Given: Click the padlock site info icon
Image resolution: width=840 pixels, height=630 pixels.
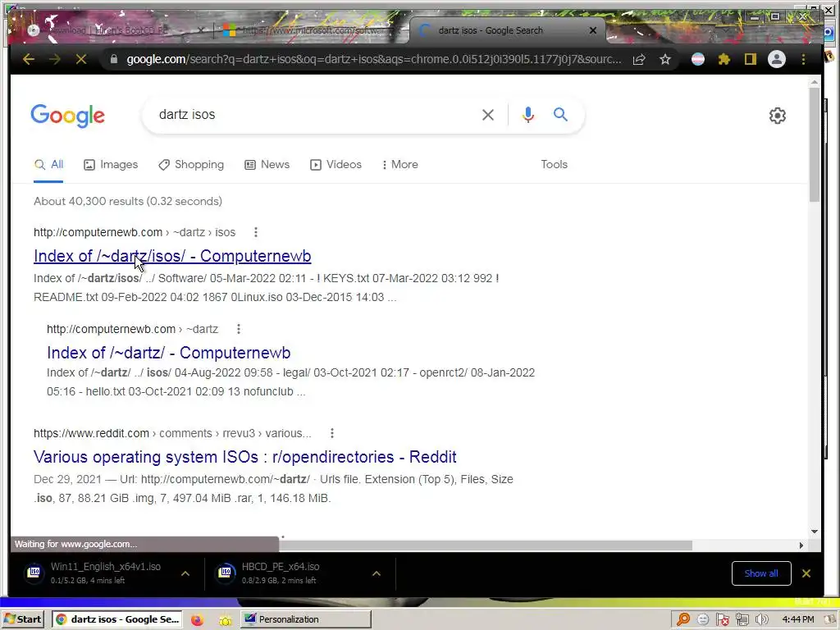Looking at the screenshot, I should [113, 59].
